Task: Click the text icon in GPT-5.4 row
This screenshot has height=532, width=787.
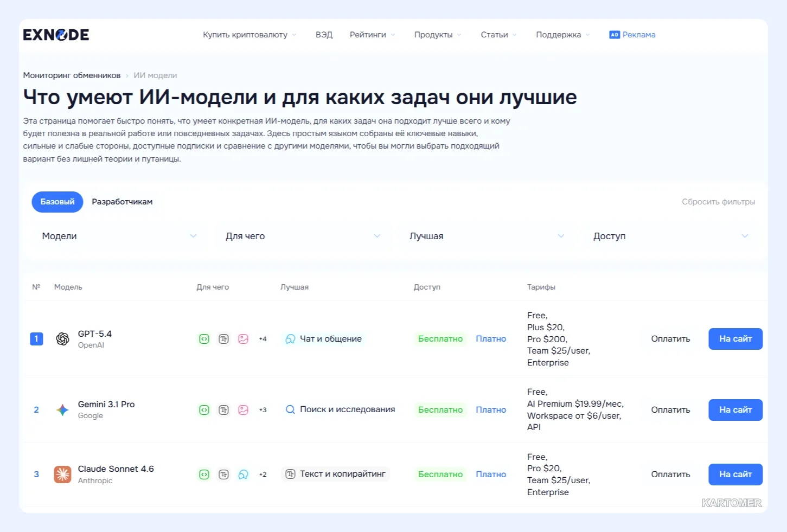Action: (223, 339)
